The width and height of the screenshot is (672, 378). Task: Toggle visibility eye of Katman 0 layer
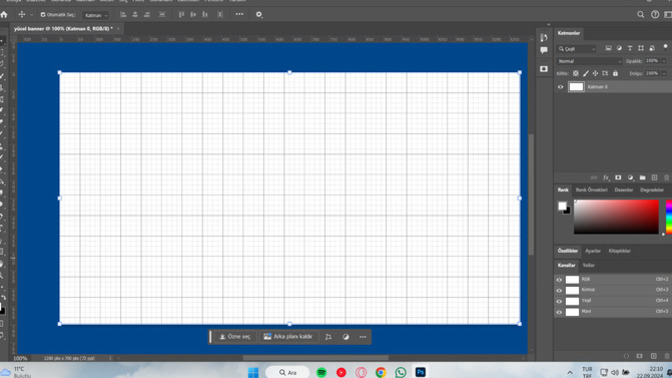click(560, 87)
